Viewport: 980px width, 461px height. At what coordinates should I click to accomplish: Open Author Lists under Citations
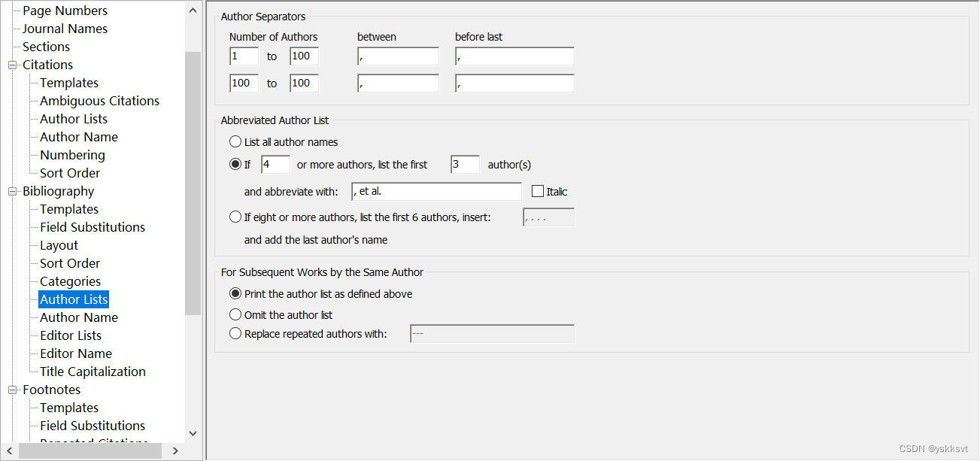(x=74, y=119)
